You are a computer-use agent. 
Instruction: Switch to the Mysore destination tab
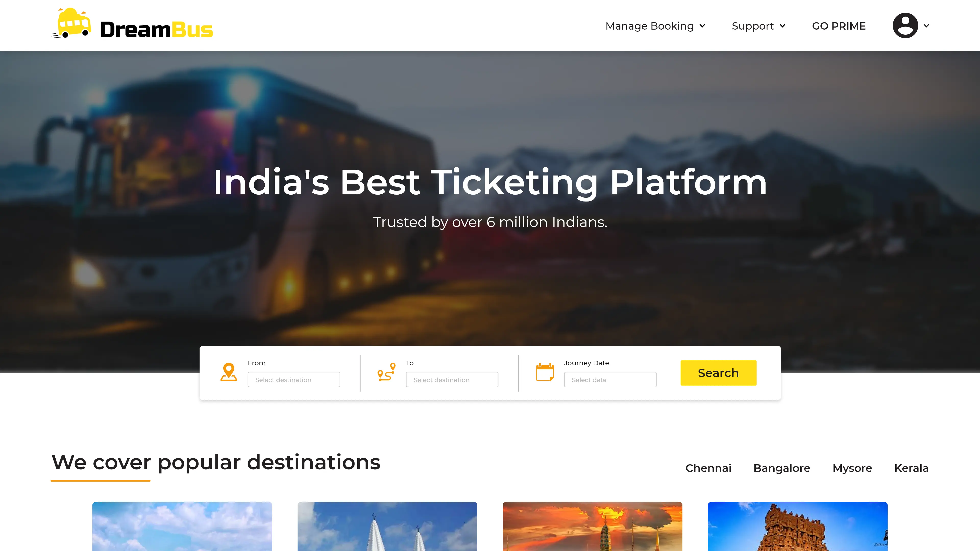(852, 468)
